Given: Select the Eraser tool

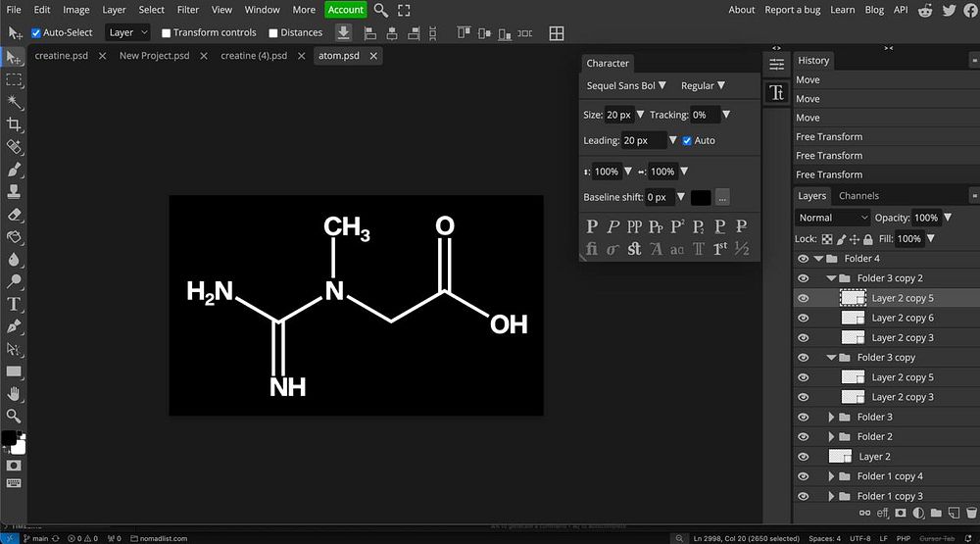Looking at the screenshot, I should pyautogui.click(x=15, y=215).
